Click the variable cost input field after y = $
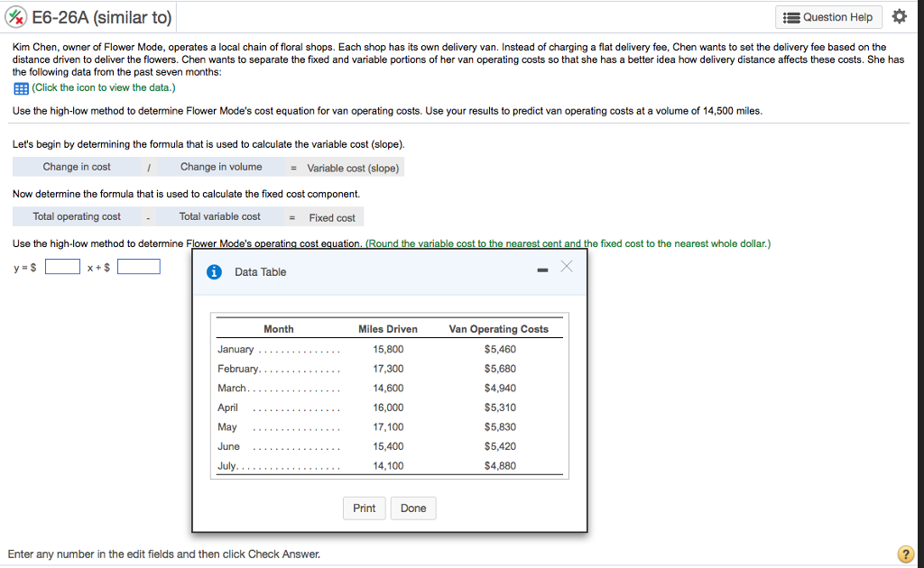 (x=62, y=267)
